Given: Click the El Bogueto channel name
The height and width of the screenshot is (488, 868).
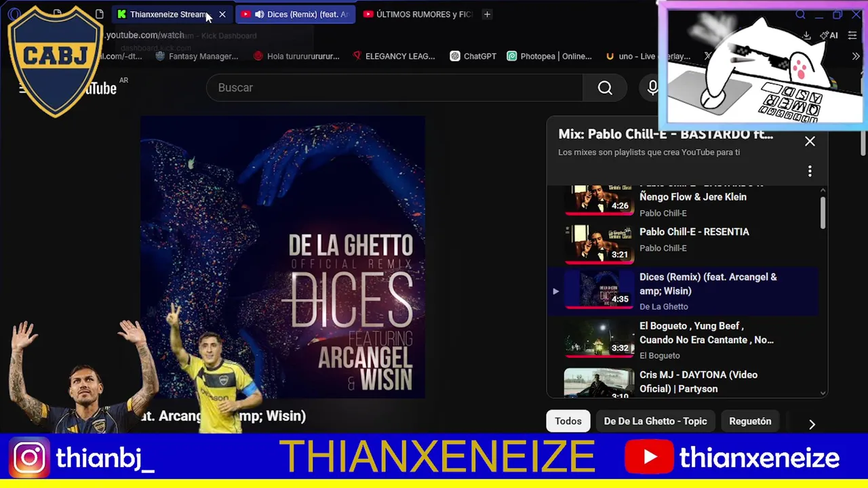Looking at the screenshot, I should [x=660, y=355].
